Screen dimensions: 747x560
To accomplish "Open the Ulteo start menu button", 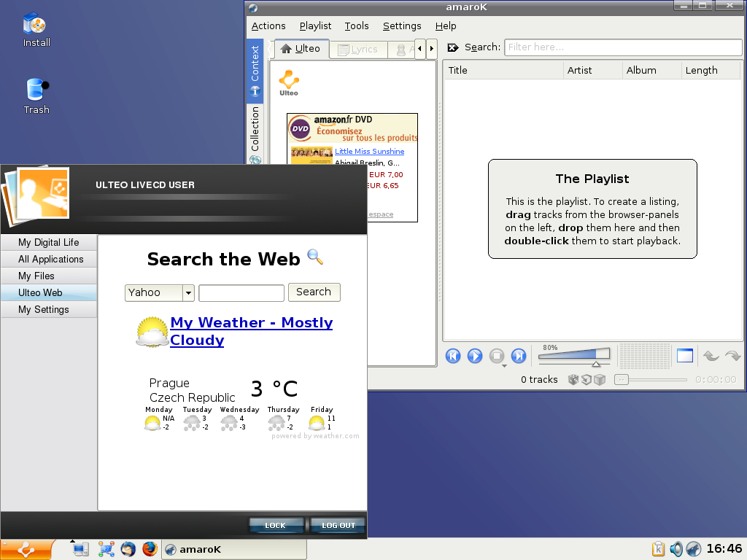I will pos(26,549).
